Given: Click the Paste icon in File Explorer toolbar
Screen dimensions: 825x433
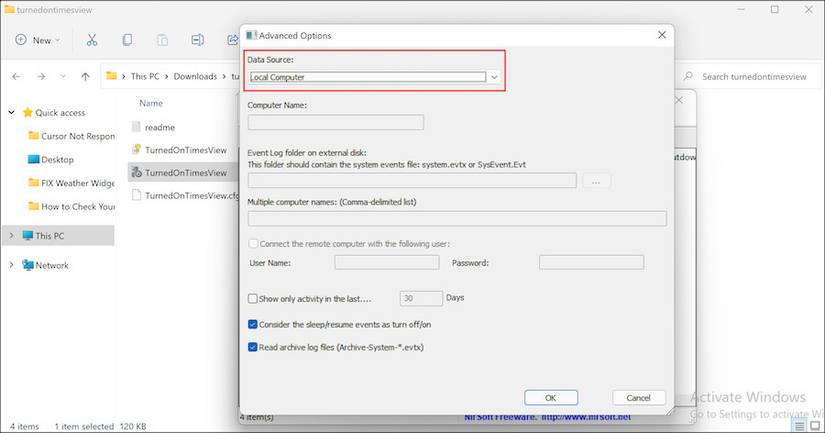Looking at the screenshot, I should point(162,40).
